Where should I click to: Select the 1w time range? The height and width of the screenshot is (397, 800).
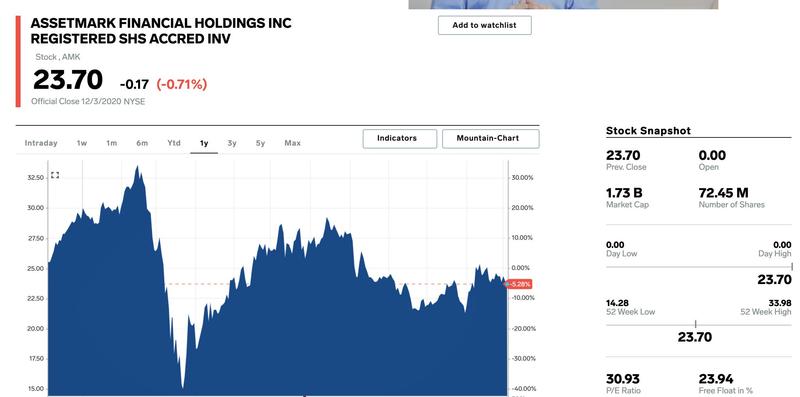coord(82,143)
